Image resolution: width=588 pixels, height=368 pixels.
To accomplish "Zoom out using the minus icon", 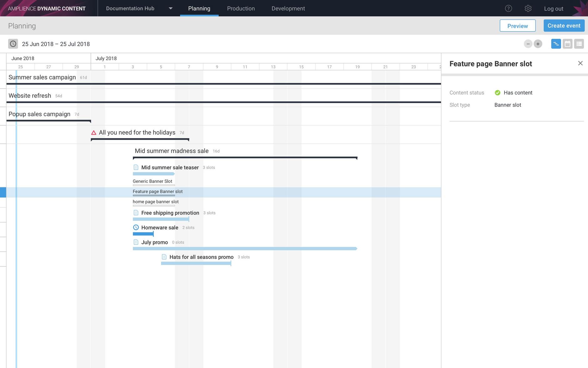I will pyautogui.click(x=528, y=44).
